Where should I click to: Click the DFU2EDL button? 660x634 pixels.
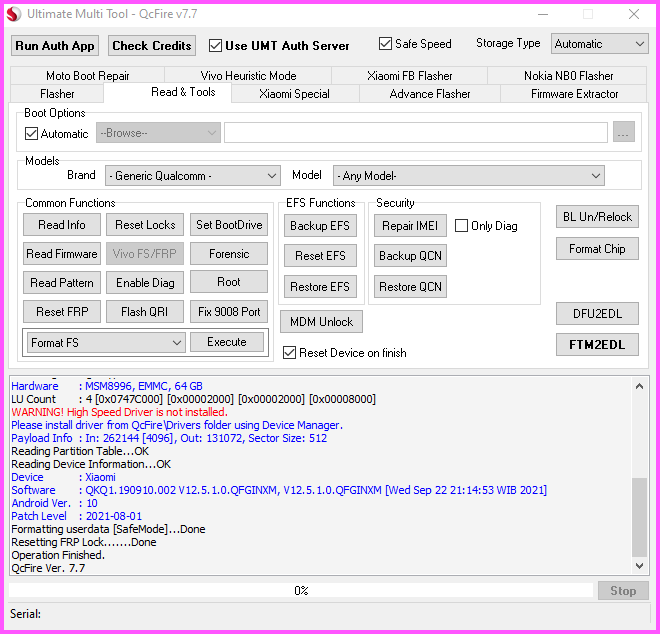597,314
